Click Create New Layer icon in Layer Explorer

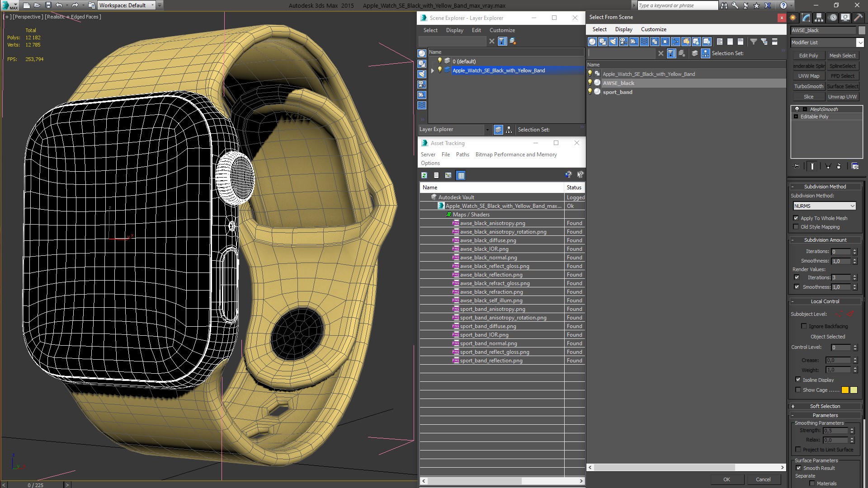[513, 41]
